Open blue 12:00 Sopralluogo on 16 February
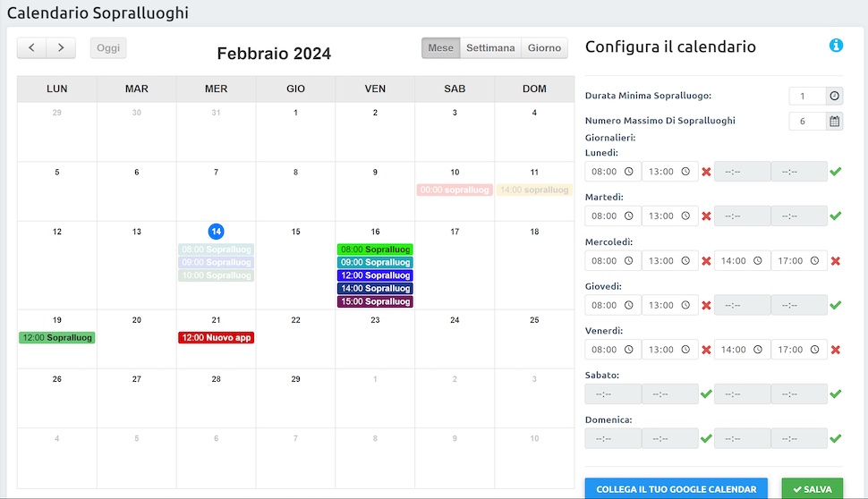Viewport: 868px width, 499px height. [375, 275]
